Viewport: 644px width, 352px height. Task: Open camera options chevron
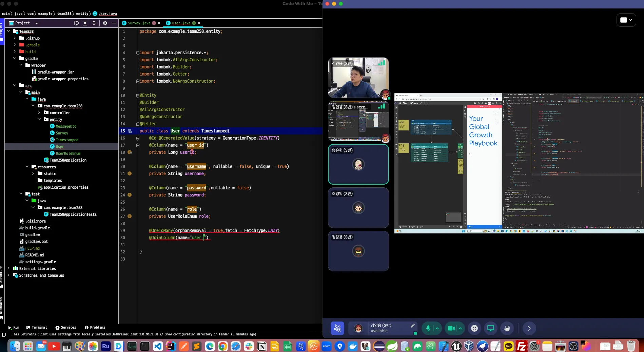[460, 328]
